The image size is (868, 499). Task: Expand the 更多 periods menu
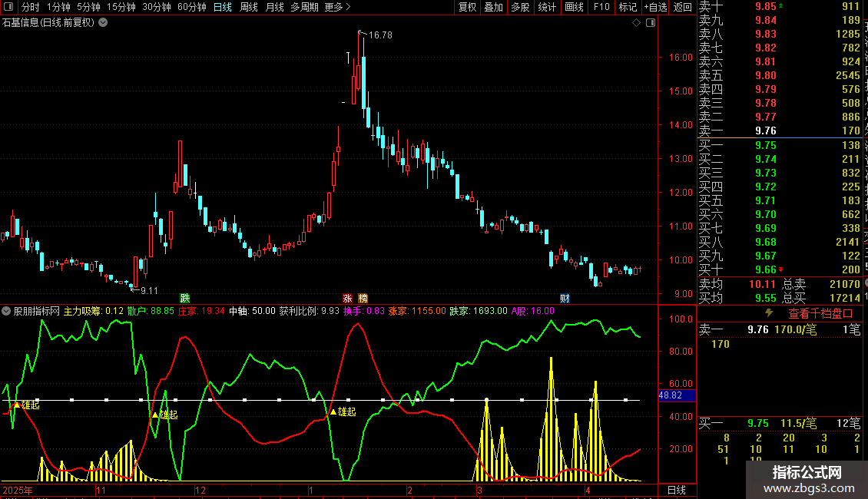pos(337,7)
